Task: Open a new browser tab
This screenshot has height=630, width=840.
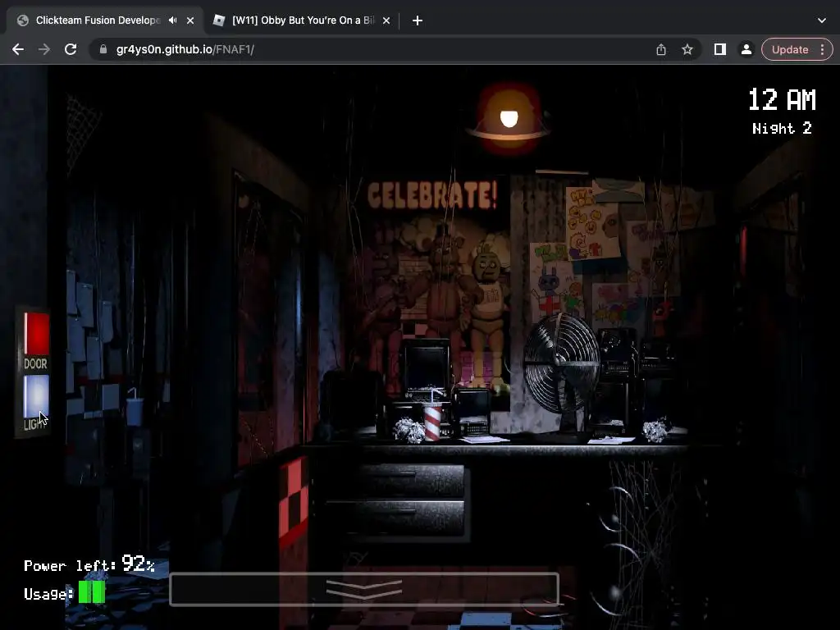Action: pos(418,21)
